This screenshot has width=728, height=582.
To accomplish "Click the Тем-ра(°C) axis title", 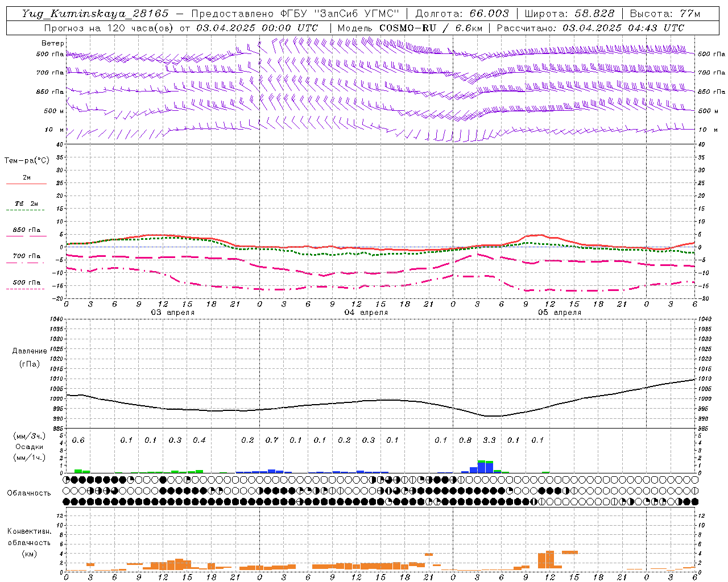I will [x=27, y=161].
